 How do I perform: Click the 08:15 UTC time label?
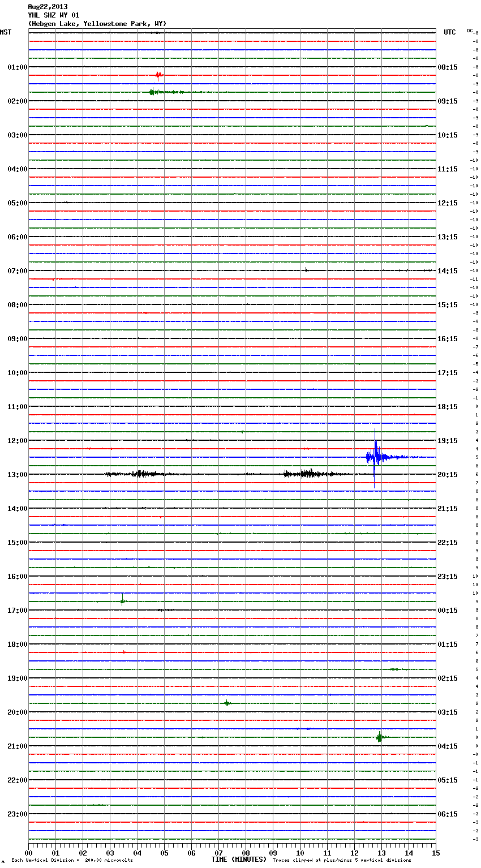448,67
